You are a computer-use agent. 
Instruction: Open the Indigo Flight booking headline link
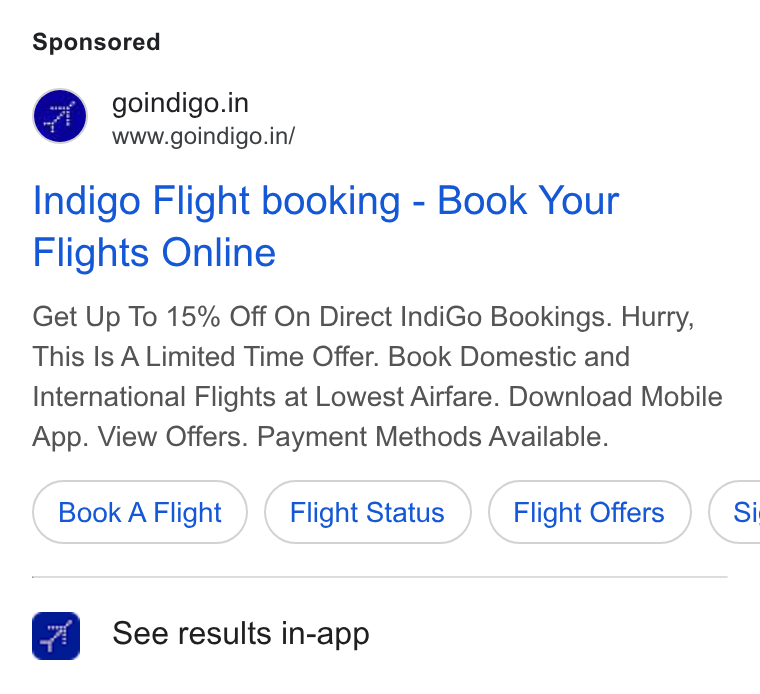[x=326, y=226]
